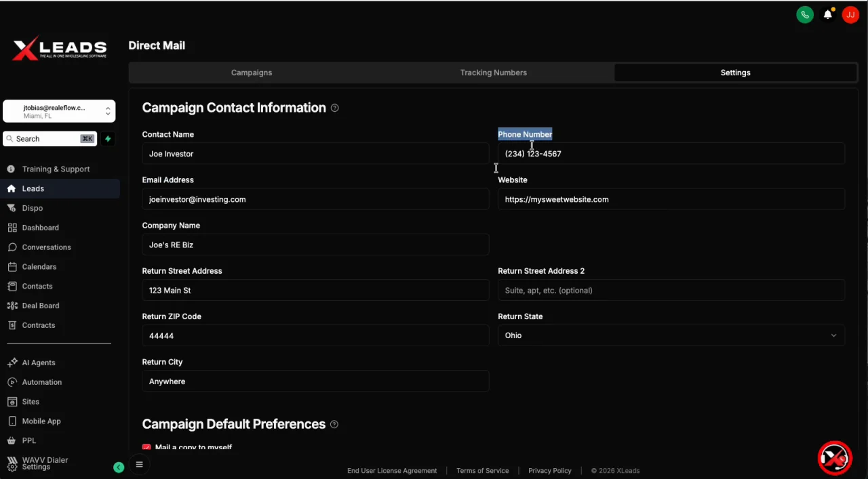The width and height of the screenshot is (868, 479).
Task: Click the Return Street Address 2 field
Action: (x=671, y=290)
